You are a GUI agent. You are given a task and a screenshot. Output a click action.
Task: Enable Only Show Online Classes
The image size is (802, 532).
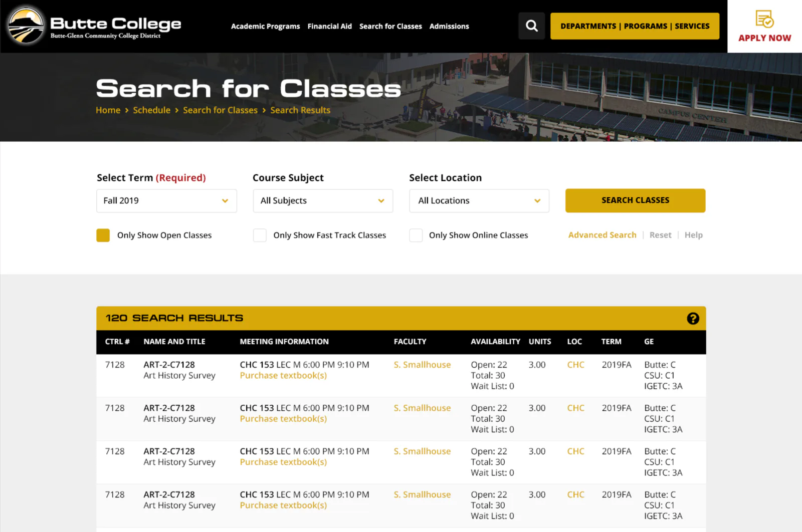click(416, 235)
